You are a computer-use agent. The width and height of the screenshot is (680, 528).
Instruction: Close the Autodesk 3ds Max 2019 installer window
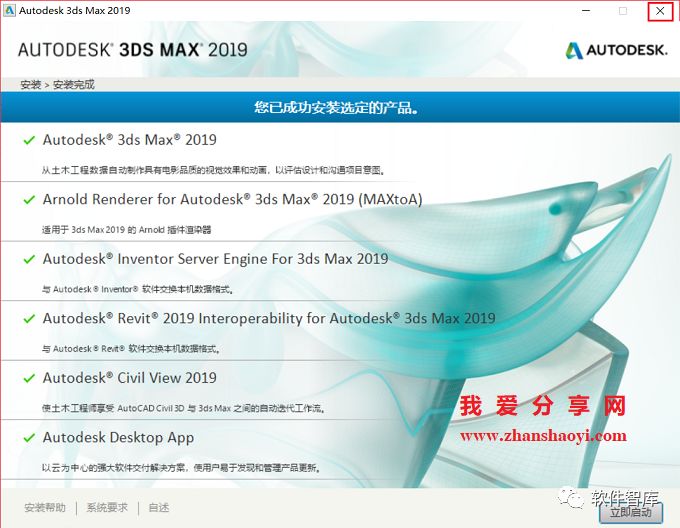(x=660, y=11)
